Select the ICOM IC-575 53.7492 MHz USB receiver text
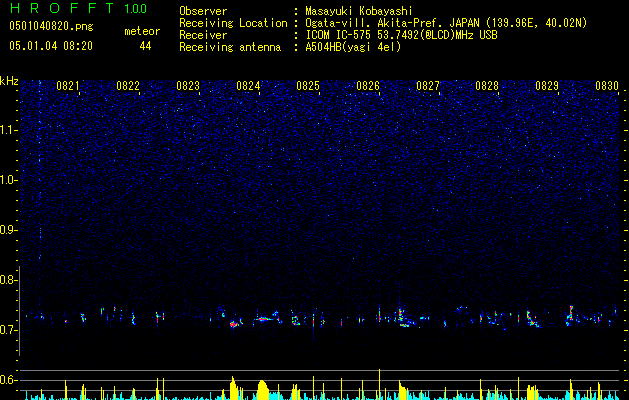Screen dimensions: 629x400 (x=401, y=35)
